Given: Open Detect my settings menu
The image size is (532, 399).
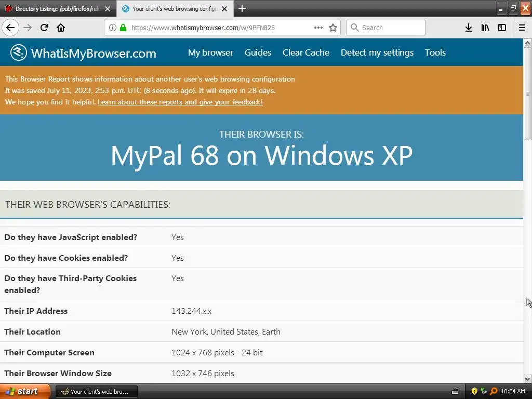Looking at the screenshot, I should point(377,52).
